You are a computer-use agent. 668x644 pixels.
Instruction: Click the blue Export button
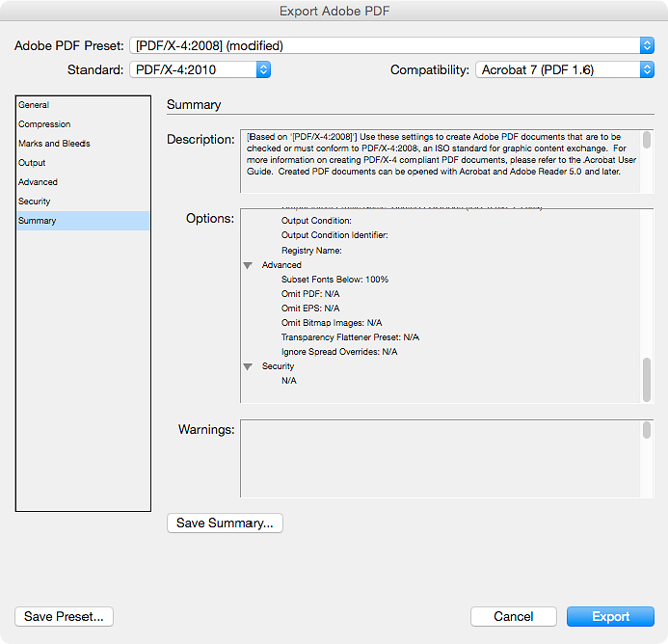point(610,616)
